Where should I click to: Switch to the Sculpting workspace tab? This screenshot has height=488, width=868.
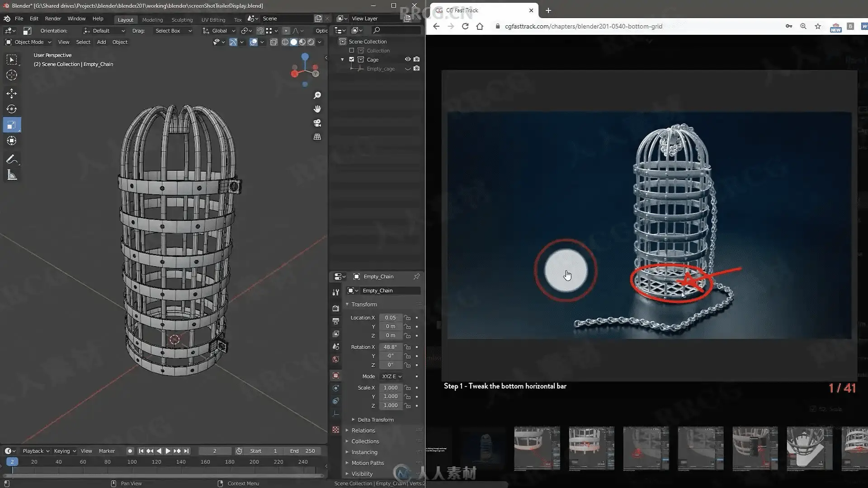182,19
